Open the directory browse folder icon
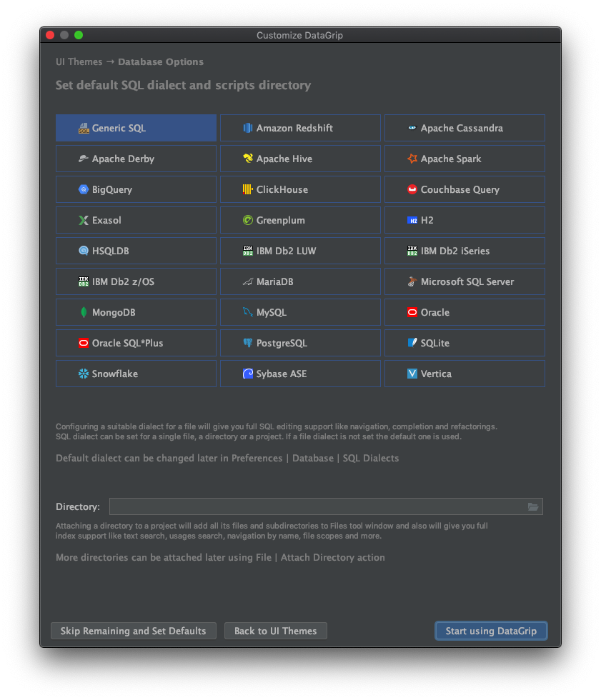The image size is (601, 700). (x=532, y=506)
